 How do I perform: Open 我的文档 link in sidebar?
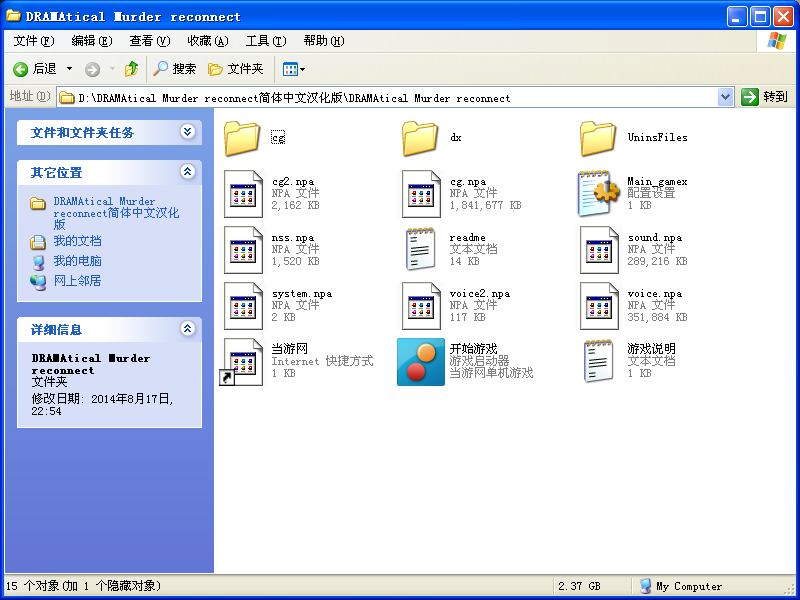[78, 241]
